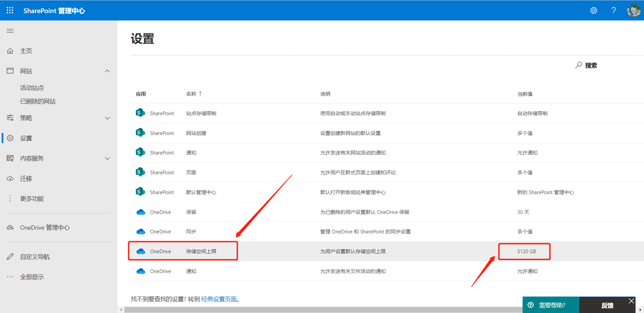This screenshot has width=644, height=313.
Task: Expand the 策略 section chevron
Action: point(107,118)
